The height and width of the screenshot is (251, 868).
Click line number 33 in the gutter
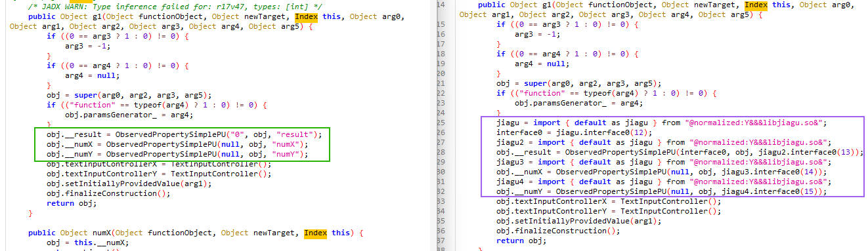point(441,201)
